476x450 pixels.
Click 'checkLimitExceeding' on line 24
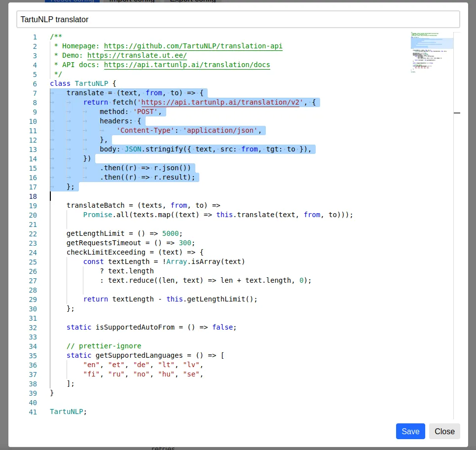(x=106, y=252)
